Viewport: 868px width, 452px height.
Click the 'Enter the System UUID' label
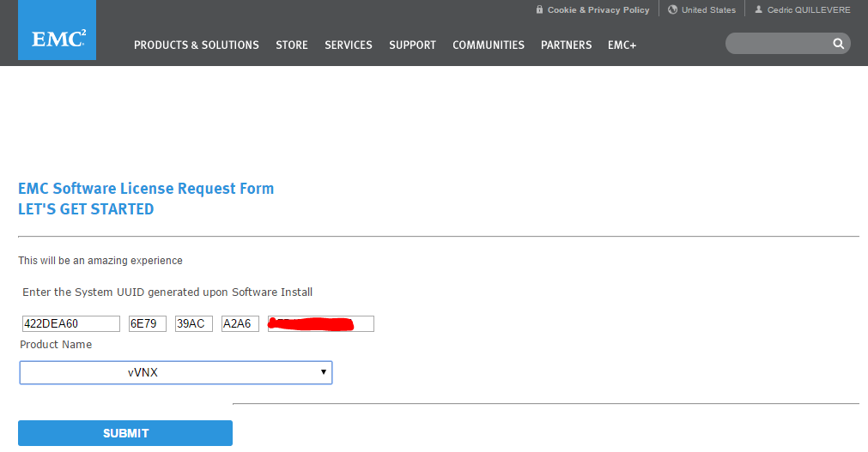[x=167, y=292]
